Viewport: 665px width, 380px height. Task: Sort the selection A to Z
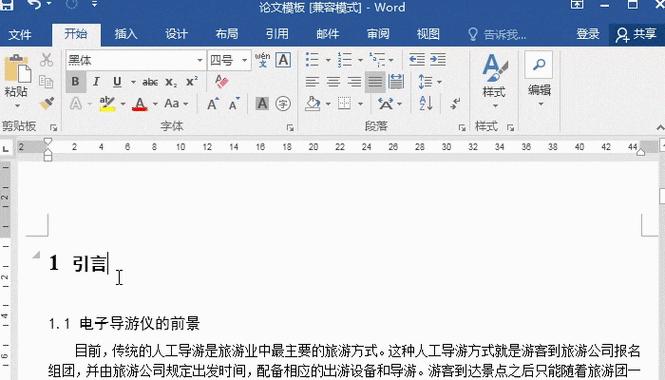(425, 103)
